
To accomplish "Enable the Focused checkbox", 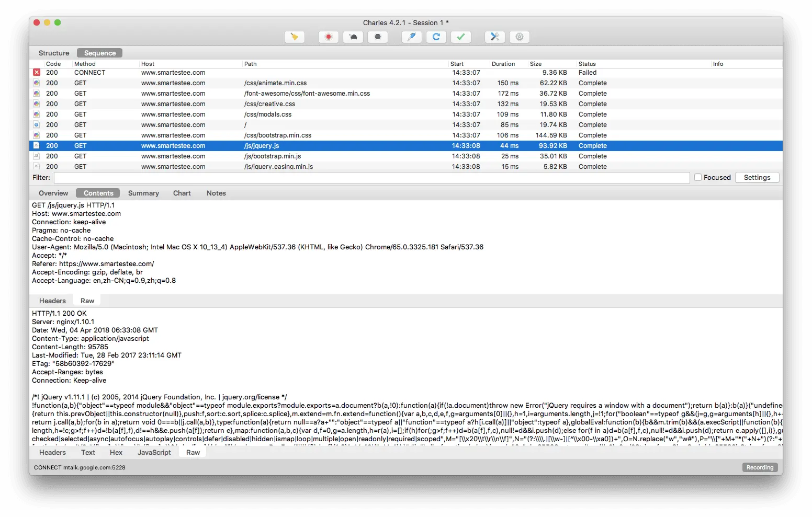I will (x=698, y=178).
